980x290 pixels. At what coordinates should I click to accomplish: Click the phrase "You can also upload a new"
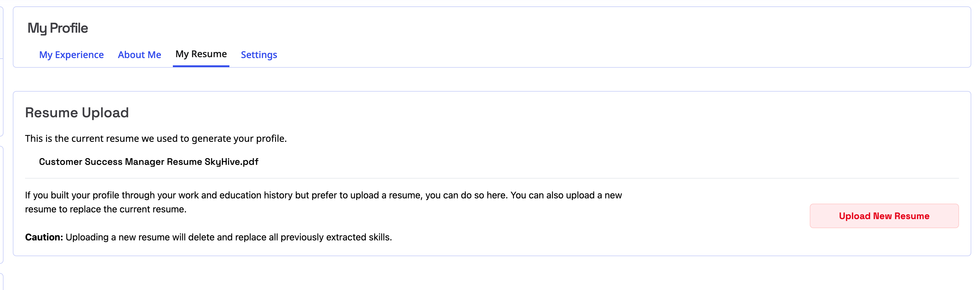(566, 195)
